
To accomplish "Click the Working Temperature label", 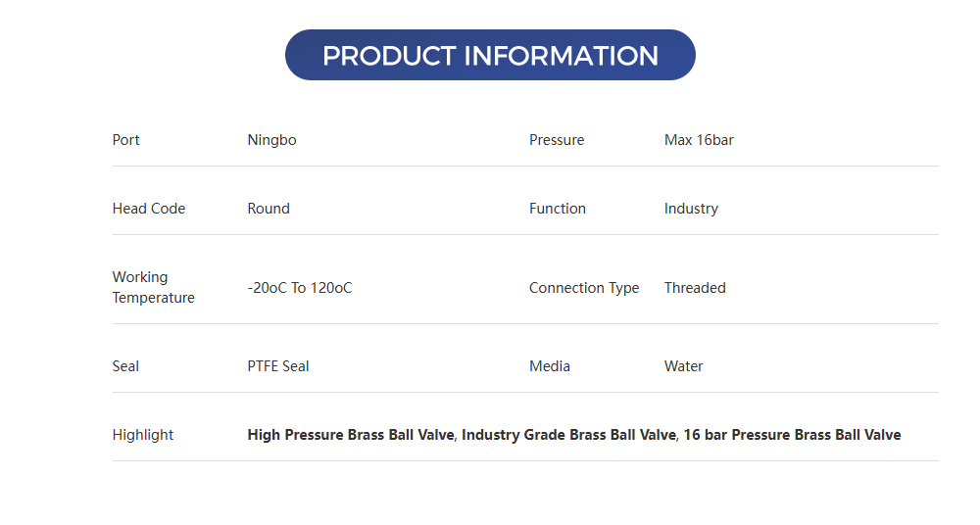I will tap(154, 287).
